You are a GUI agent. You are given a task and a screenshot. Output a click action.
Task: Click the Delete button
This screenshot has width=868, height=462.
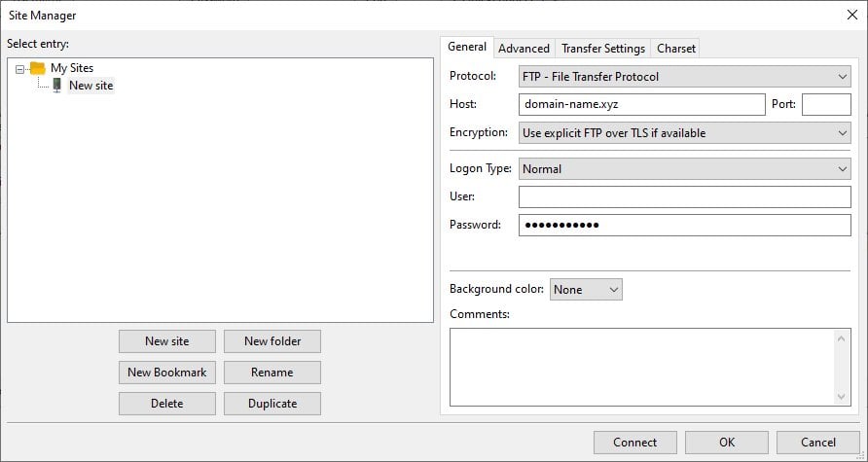coord(167,404)
